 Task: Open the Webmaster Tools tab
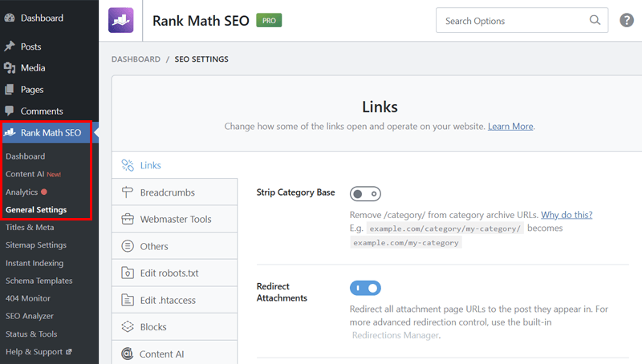click(x=174, y=219)
